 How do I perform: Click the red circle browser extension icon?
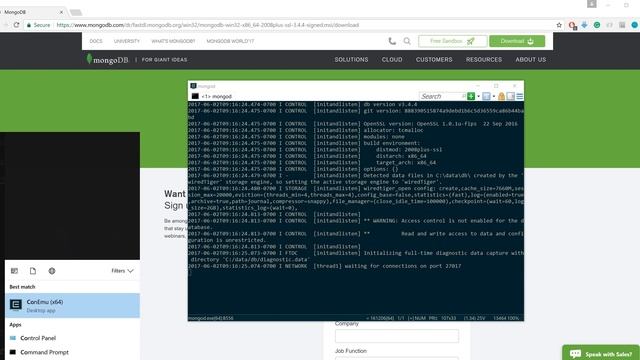click(x=572, y=25)
